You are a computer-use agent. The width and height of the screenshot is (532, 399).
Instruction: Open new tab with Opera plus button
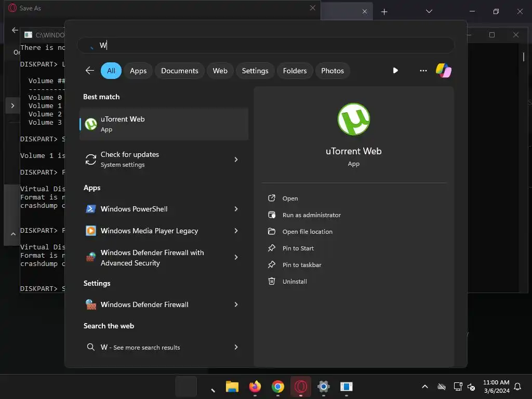tap(384, 12)
